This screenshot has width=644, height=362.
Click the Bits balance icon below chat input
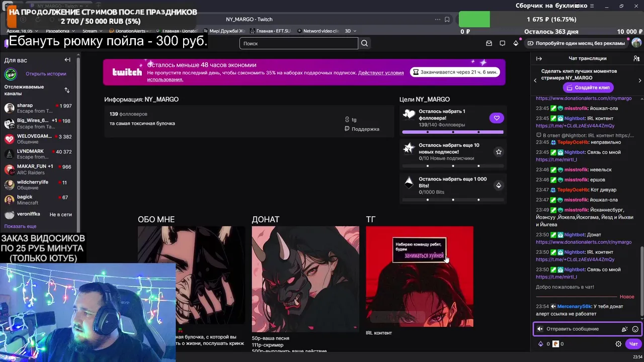click(x=541, y=344)
